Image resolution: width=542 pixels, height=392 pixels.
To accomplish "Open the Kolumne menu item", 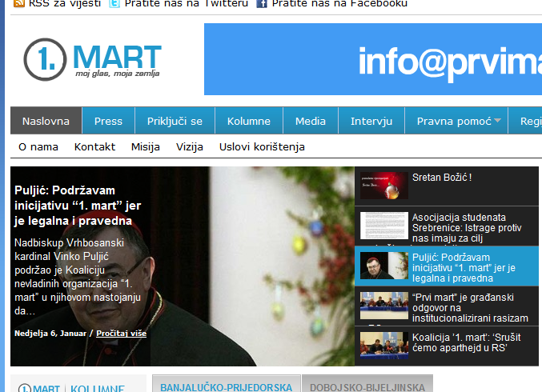I will click(248, 121).
